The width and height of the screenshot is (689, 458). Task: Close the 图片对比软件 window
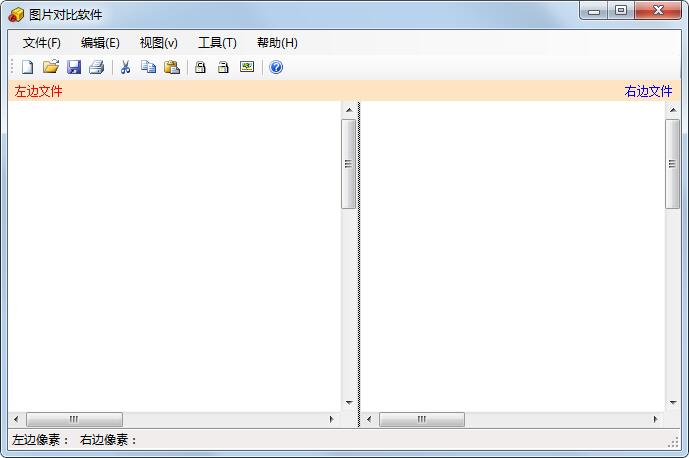[658, 11]
